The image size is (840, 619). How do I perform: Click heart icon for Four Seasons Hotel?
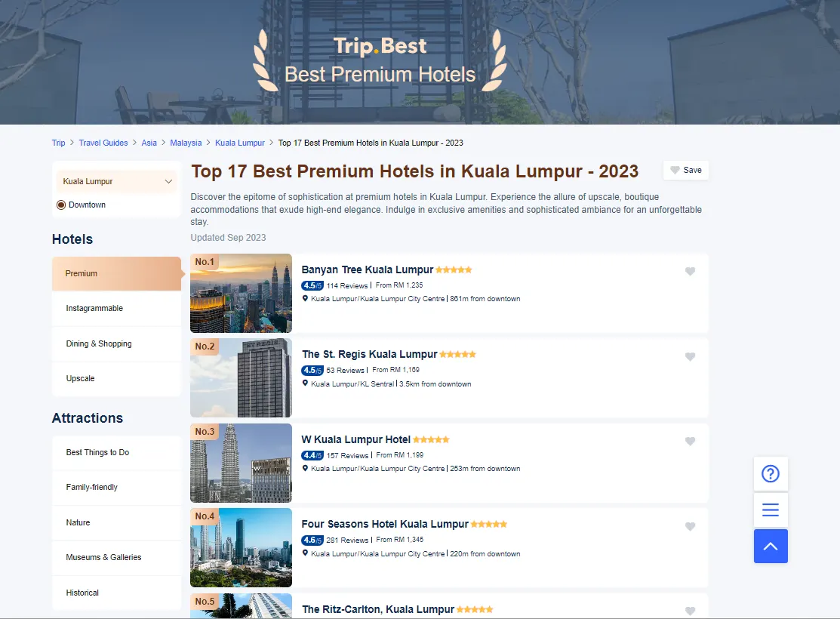(690, 527)
